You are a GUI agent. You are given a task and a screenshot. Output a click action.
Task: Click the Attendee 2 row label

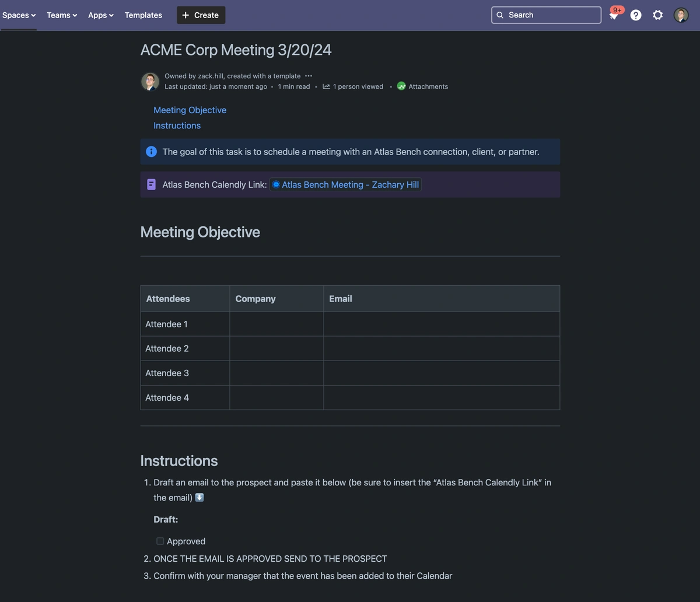(167, 349)
